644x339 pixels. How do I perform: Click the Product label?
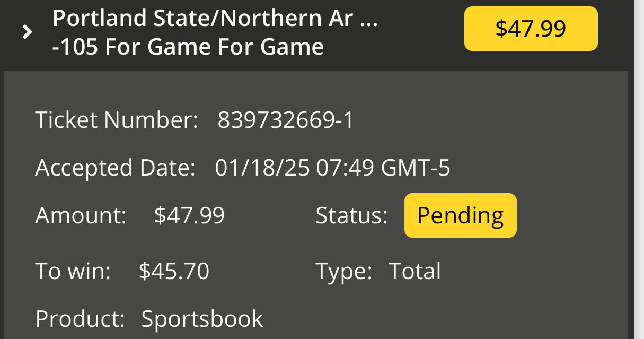(80, 318)
